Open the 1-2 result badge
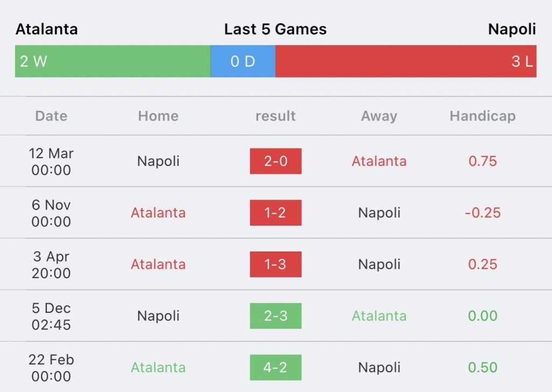Image resolution: width=552 pixels, height=392 pixels. point(275,213)
